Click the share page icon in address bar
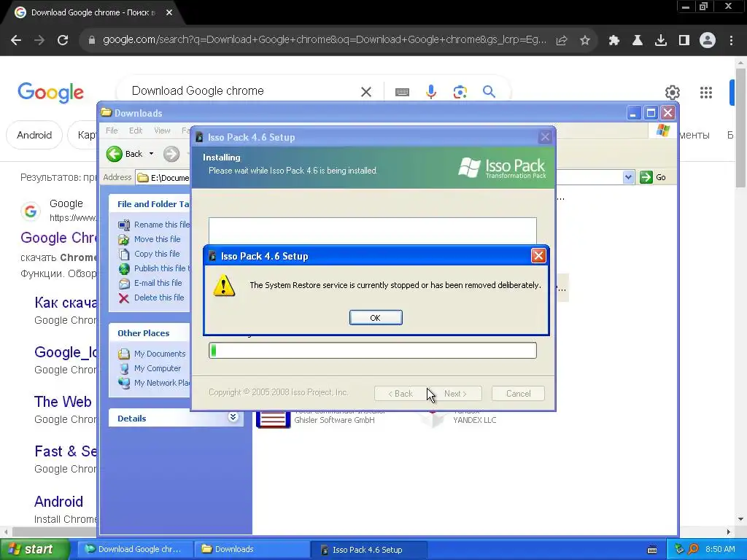Viewport: 747px width, 560px height. click(x=562, y=41)
